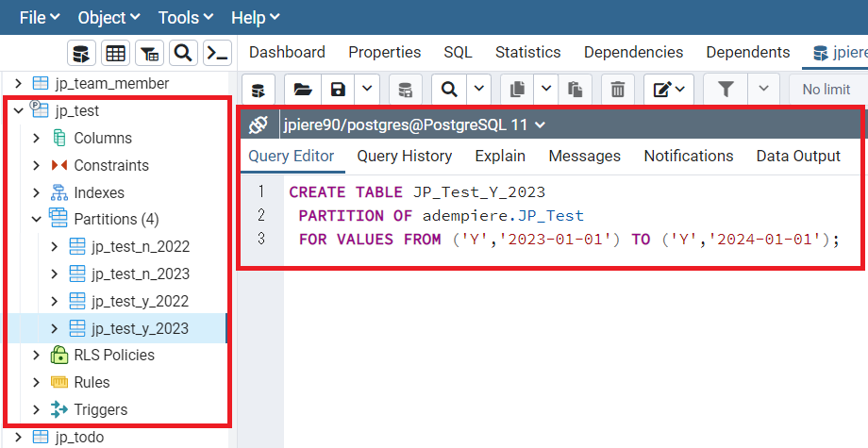Launch the PSQL terminal icon
Image resolution: width=868 pixels, height=448 pixels.
click(x=217, y=53)
